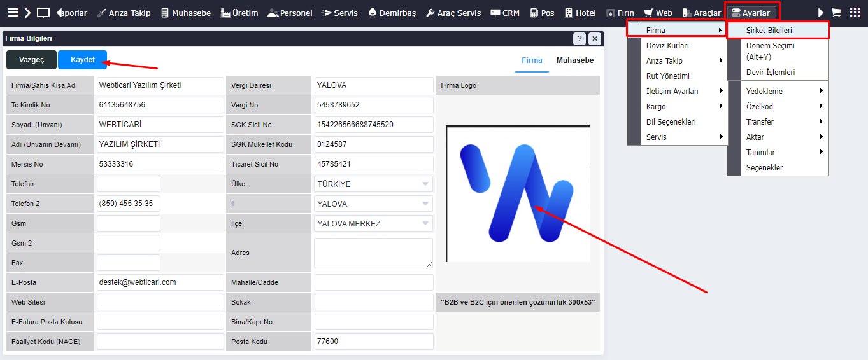868x360 pixels.
Task: Click the help question mark in Firma Bilgileri
Action: click(x=579, y=39)
